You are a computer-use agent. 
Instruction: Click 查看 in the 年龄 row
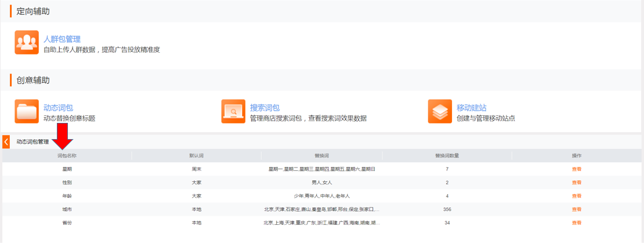click(576, 196)
